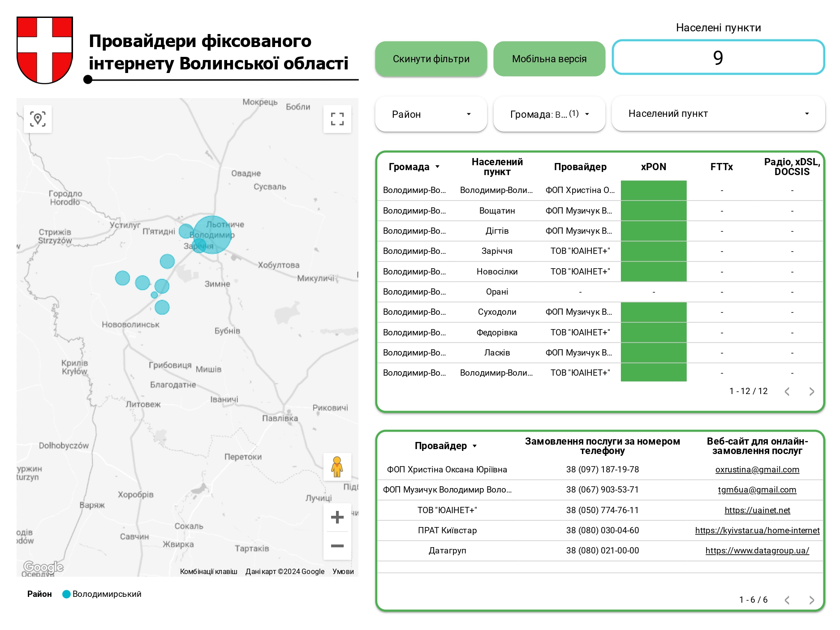
Task: Click the Датагруп provider name
Action: pos(447,551)
